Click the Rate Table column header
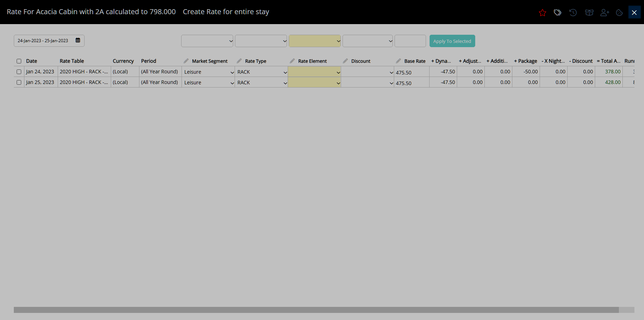Screen dimensions: 644x320 tap(72, 61)
